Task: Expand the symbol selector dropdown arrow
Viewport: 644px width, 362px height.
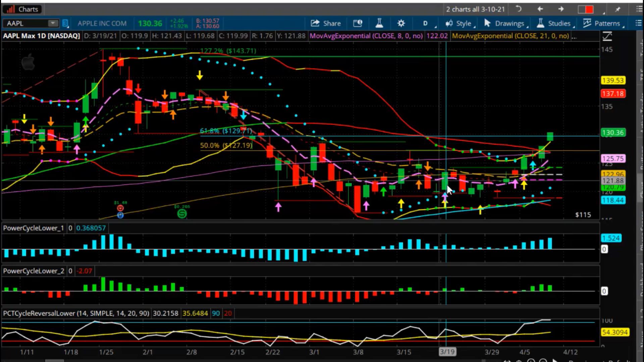Action: tap(53, 23)
